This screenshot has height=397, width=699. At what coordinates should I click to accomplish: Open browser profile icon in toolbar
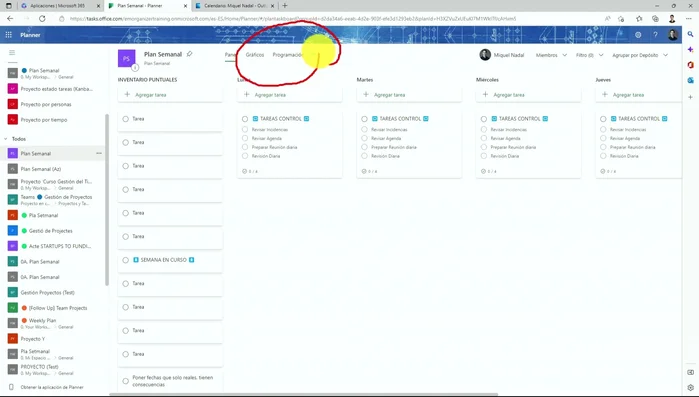672,19
